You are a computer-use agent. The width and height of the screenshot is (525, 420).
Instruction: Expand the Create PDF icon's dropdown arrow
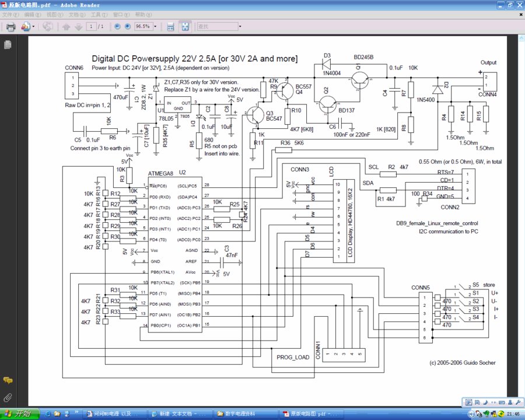coord(34,26)
